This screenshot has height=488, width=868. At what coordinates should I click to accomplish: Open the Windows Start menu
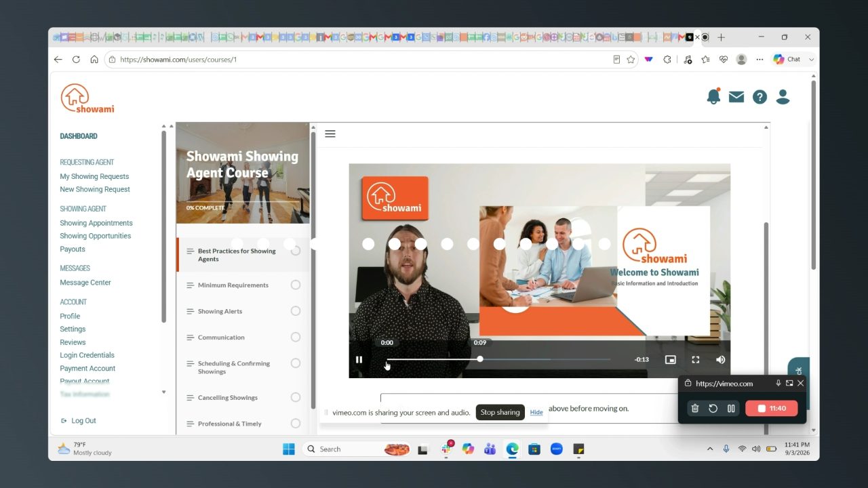coord(289,449)
